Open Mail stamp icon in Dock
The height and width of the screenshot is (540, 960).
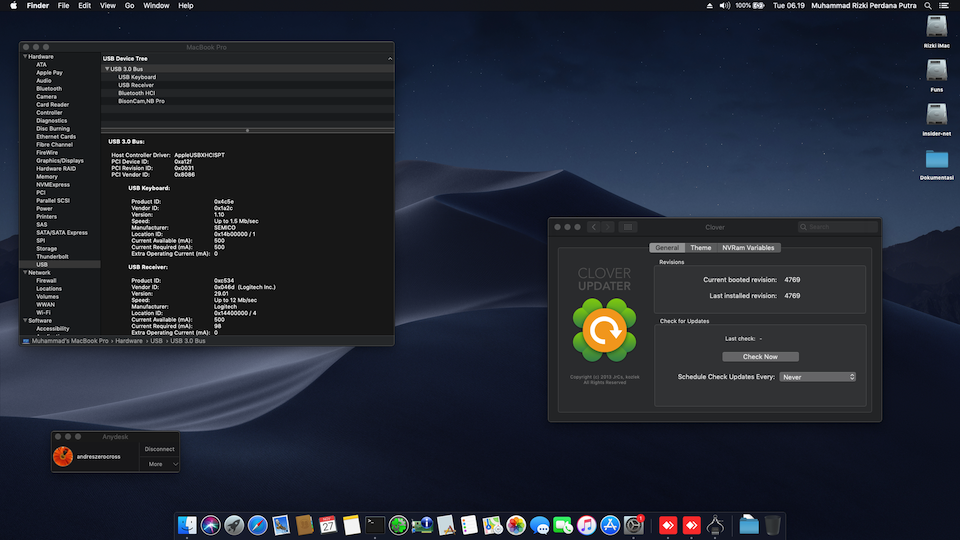point(281,525)
